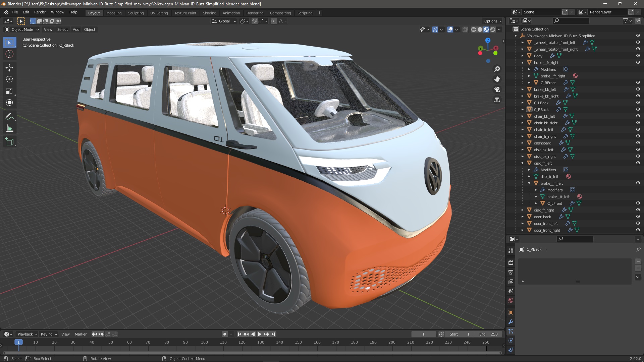Toggle visibility of door_back object
This screenshot has height=362, width=644.
[x=638, y=217]
